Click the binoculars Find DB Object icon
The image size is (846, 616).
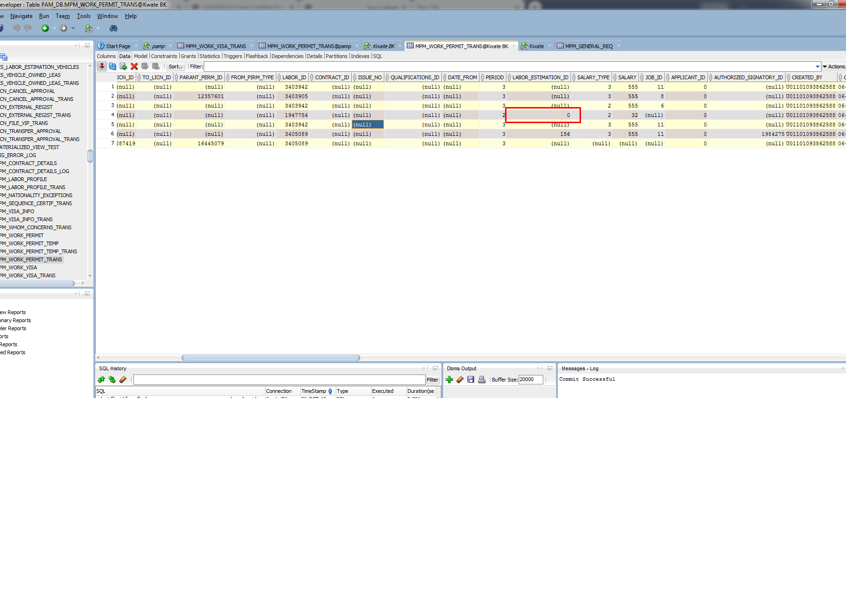(113, 28)
